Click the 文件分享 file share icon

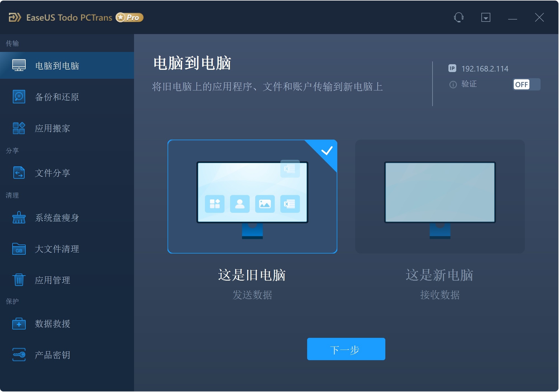[x=19, y=173]
